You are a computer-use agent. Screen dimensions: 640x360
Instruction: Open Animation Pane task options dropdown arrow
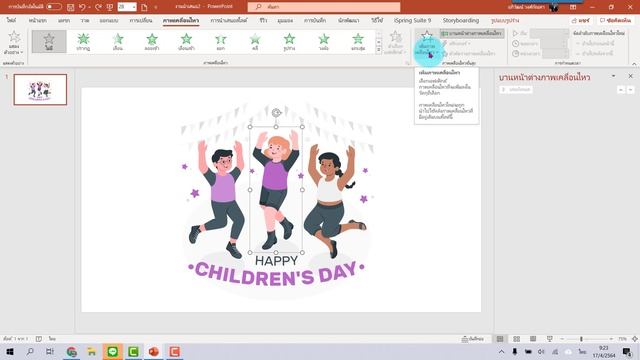click(613, 76)
